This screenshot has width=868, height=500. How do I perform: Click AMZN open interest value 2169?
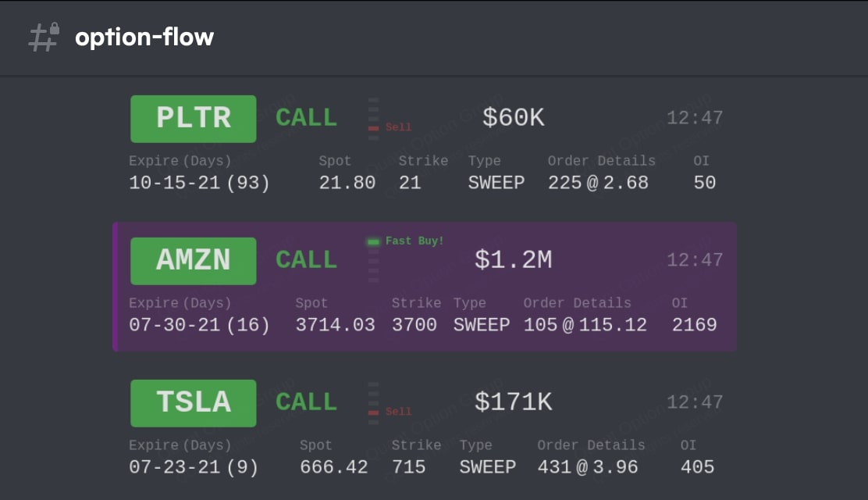click(694, 325)
